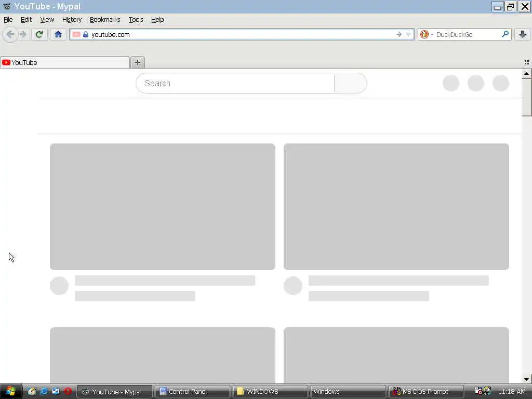This screenshot has width=532, height=399.
Task: Click the scrollbar down arrow
Action: [526, 379]
